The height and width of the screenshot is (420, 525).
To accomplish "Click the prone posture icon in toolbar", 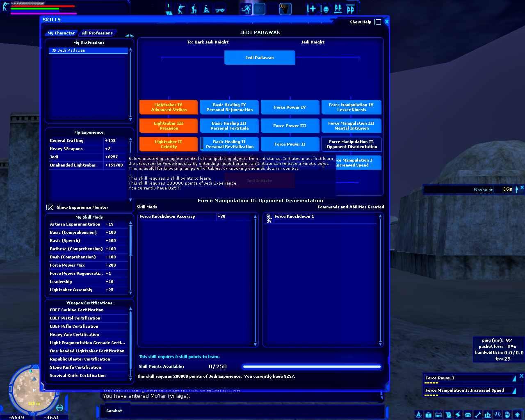I will click(220, 9).
